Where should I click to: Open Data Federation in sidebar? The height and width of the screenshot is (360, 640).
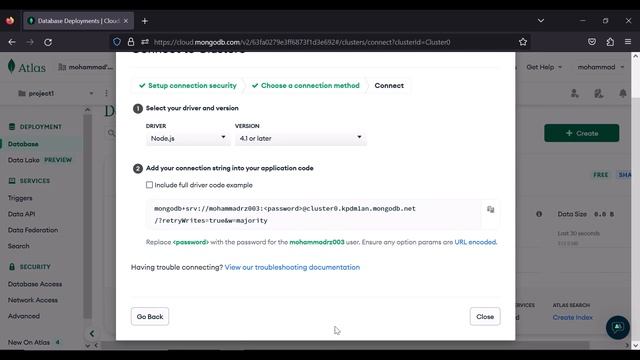33,230
